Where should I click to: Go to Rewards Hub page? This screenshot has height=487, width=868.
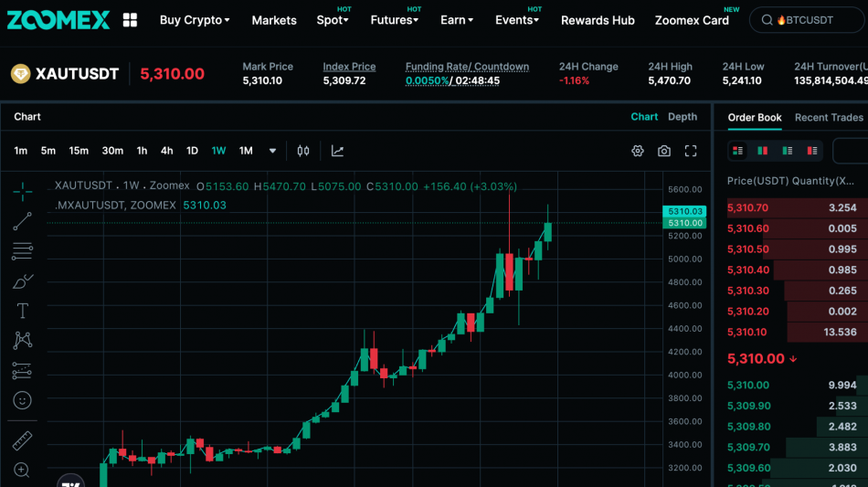[598, 20]
